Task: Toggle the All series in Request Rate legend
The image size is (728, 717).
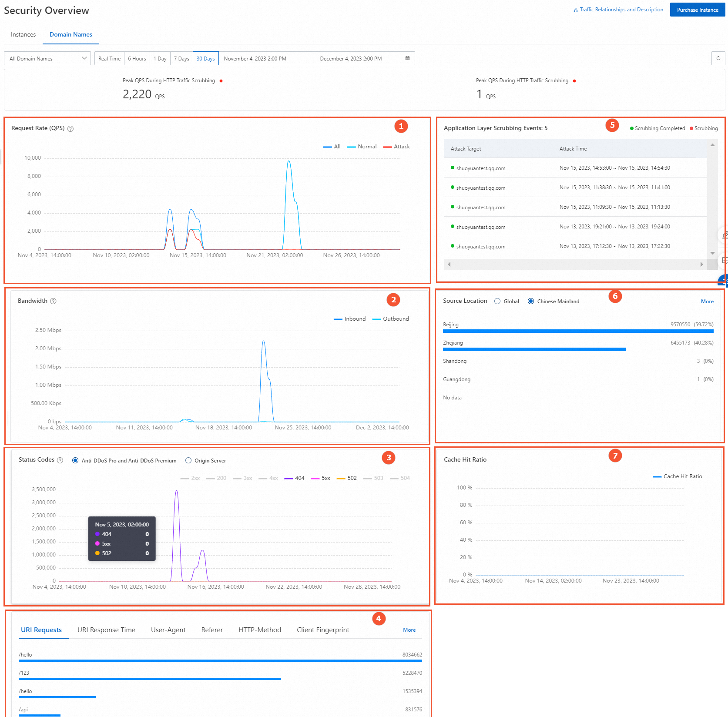Action: tap(332, 147)
